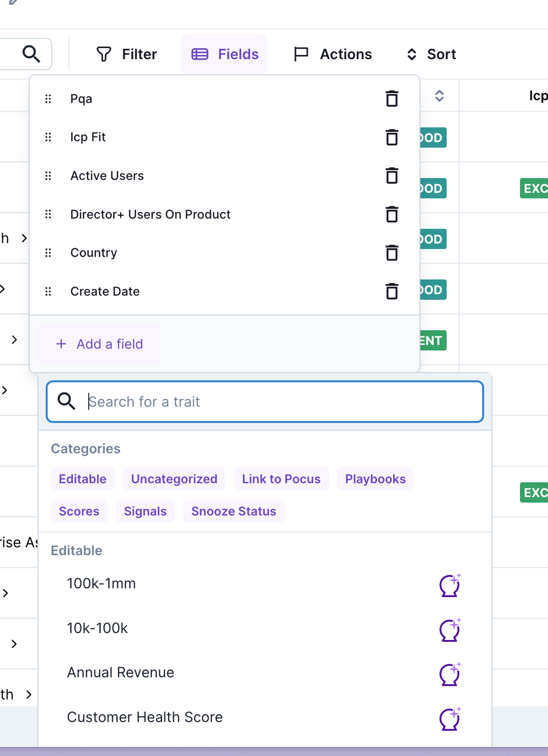The width and height of the screenshot is (548, 756).
Task: Choose the Customer Health Score trait
Action: tap(145, 717)
